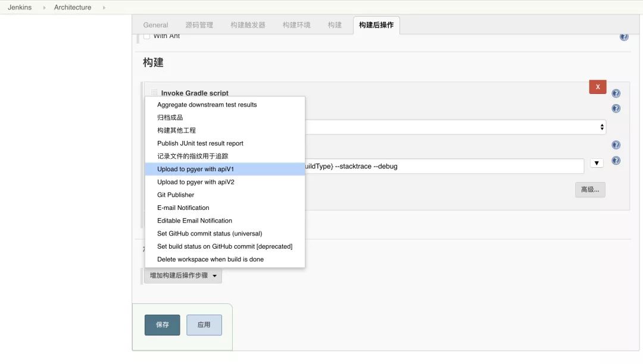643x364 pixels.
Task: Switch to 构建触发器 tab
Action: click(x=248, y=25)
